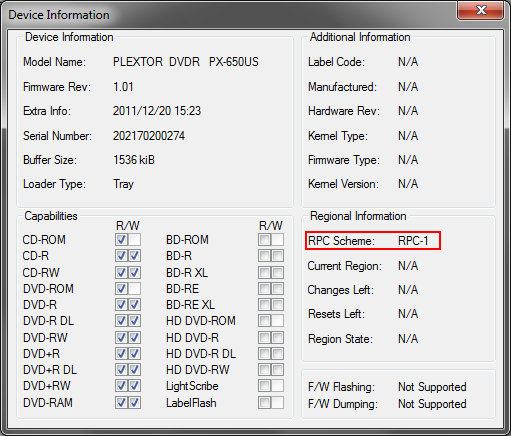The image size is (511, 436).
Task: Toggle the LabelFlash checkbox
Action: click(x=264, y=402)
